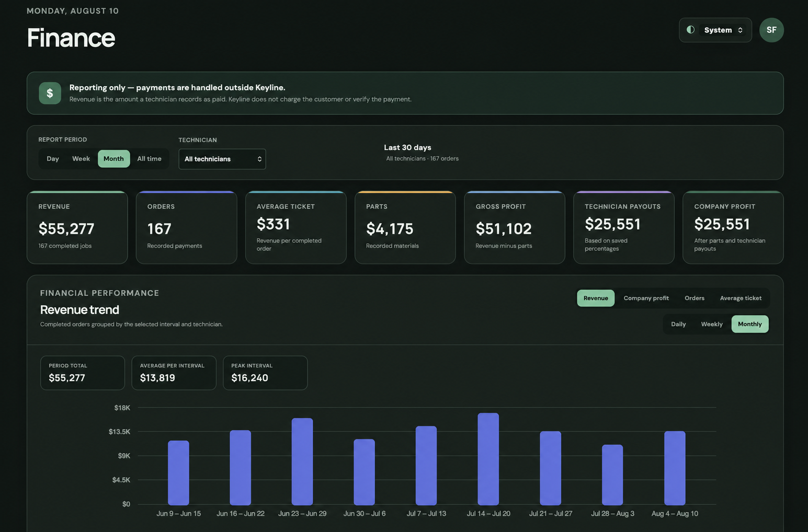808x532 pixels.
Task: Switch chart to Revenue metric
Action: pyautogui.click(x=596, y=298)
